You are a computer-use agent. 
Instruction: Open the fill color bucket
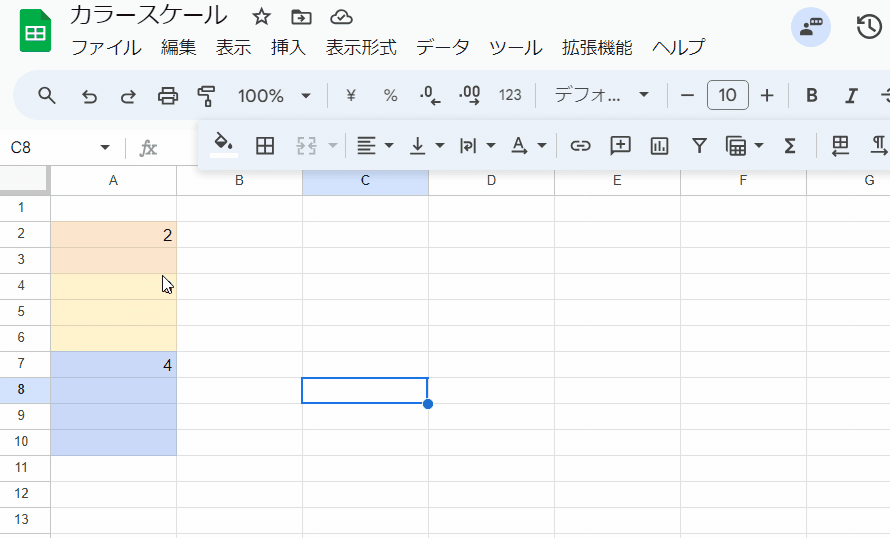click(x=224, y=145)
